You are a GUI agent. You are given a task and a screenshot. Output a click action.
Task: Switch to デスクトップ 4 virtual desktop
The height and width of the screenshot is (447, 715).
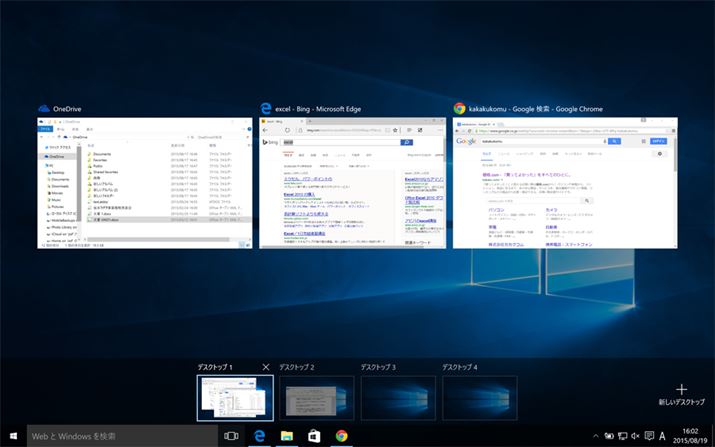click(478, 398)
